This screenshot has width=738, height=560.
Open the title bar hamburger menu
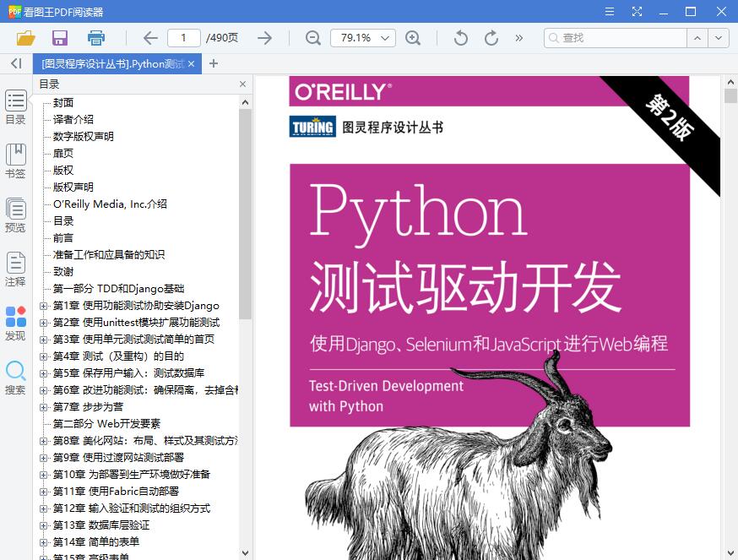(610, 11)
